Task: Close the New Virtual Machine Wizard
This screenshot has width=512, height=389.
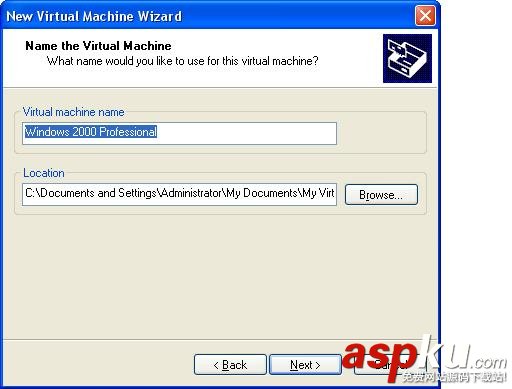Action: coord(425,16)
